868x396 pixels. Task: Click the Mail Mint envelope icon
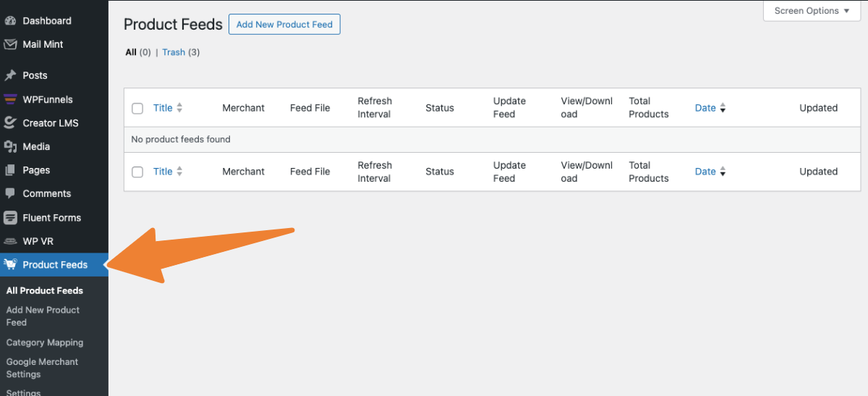click(x=10, y=44)
